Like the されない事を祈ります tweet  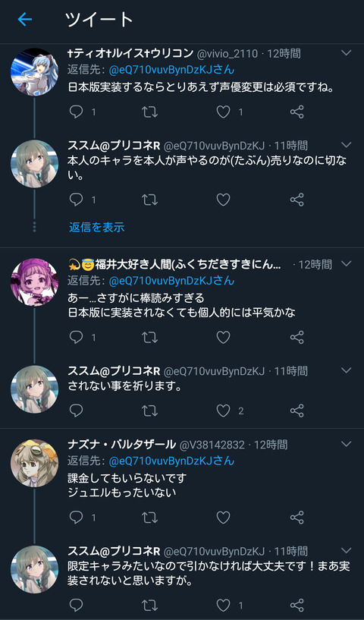(223, 411)
